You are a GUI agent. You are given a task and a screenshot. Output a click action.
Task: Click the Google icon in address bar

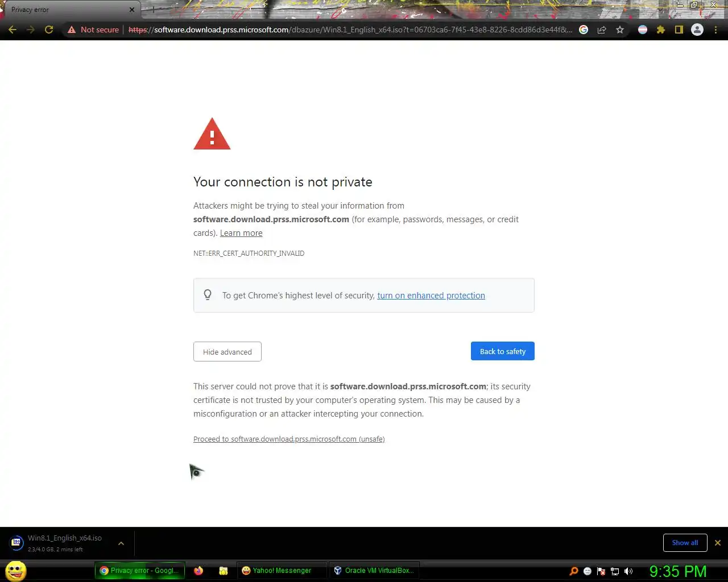tap(584, 30)
